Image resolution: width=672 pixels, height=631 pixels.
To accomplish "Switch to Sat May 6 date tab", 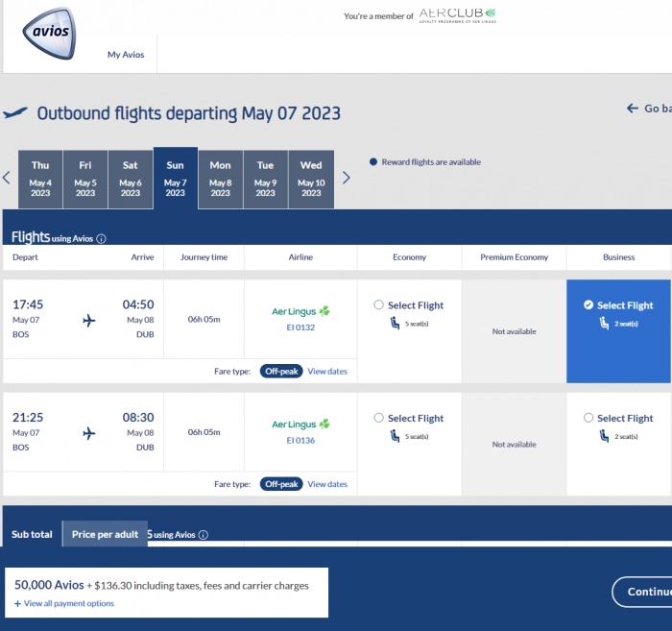I will click(x=131, y=180).
